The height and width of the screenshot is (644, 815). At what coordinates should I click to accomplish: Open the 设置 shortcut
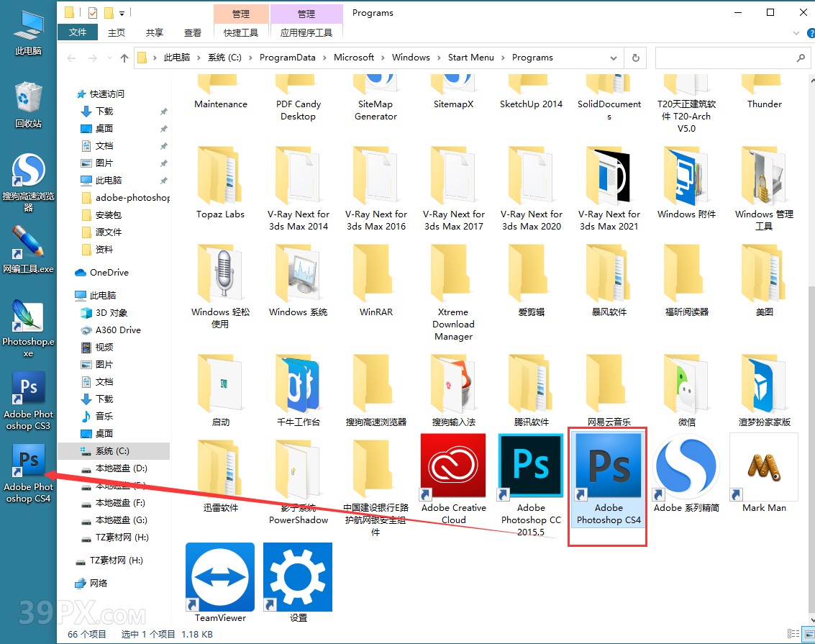coord(297,576)
